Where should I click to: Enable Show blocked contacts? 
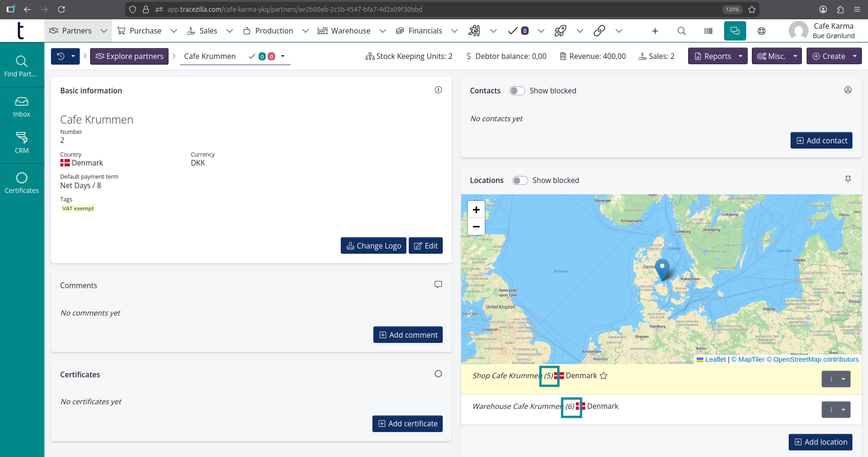coord(517,91)
